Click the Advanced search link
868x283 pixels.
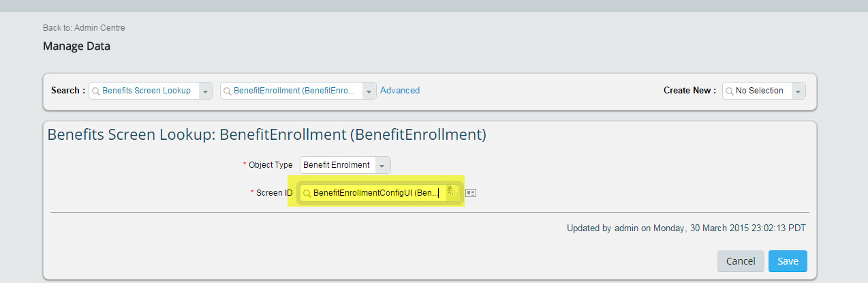(x=400, y=90)
